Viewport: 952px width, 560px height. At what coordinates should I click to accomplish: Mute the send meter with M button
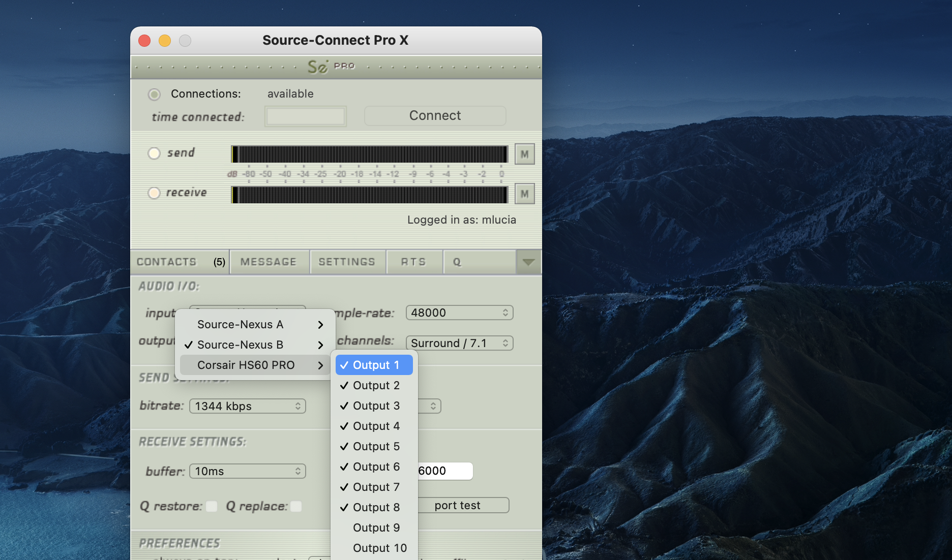tap(524, 154)
